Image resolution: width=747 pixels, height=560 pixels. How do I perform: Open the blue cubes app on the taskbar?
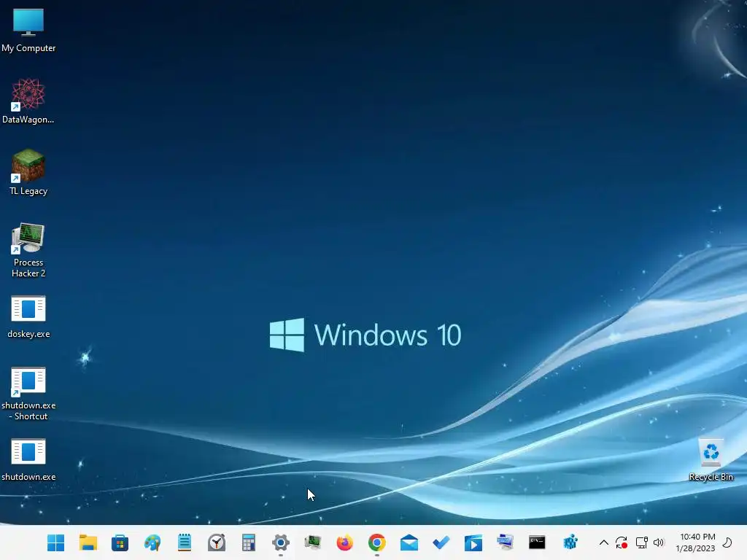(x=570, y=542)
